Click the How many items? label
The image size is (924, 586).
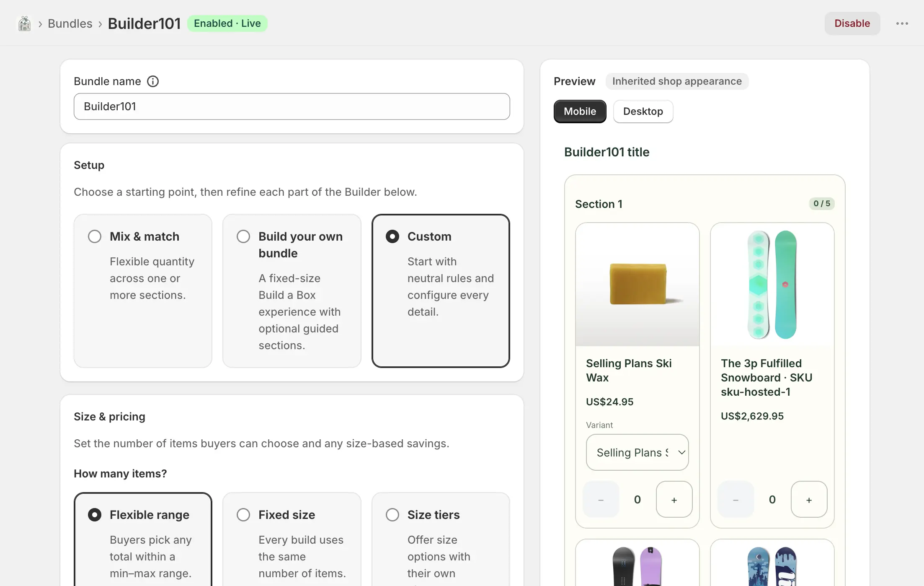click(x=120, y=474)
